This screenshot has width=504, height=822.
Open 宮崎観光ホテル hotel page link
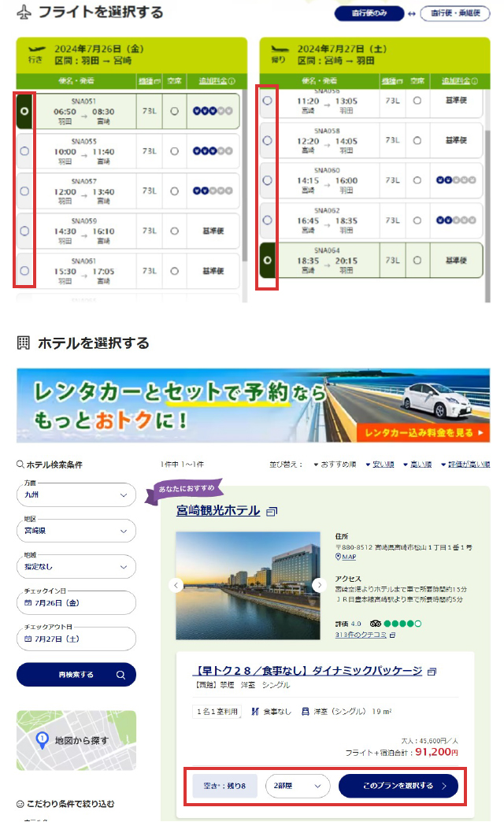[x=218, y=511]
